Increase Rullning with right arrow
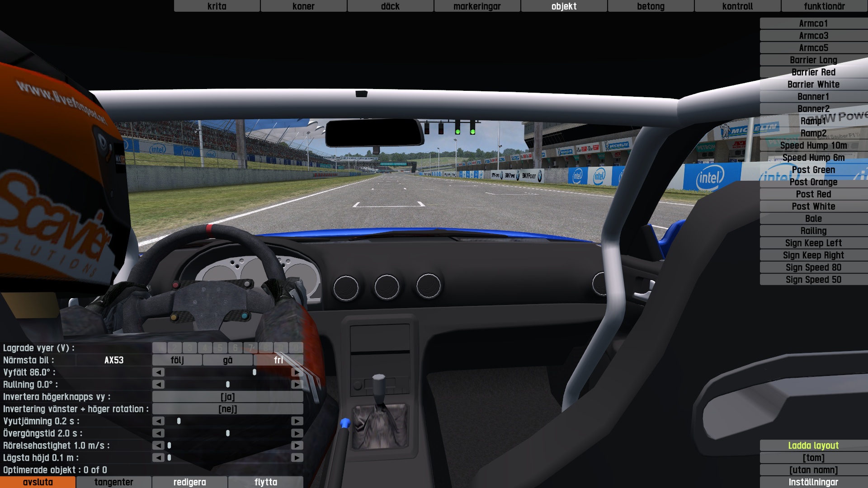The image size is (868, 488). pos(297,385)
